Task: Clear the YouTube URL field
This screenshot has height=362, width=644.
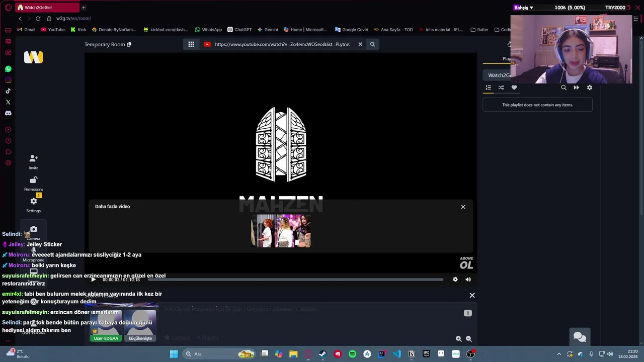Action: click(x=360, y=44)
